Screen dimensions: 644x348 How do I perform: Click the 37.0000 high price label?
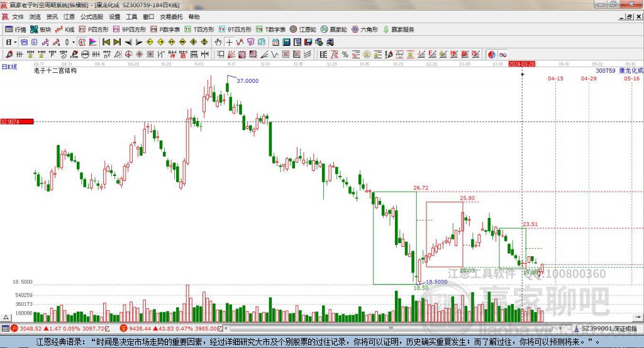248,81
